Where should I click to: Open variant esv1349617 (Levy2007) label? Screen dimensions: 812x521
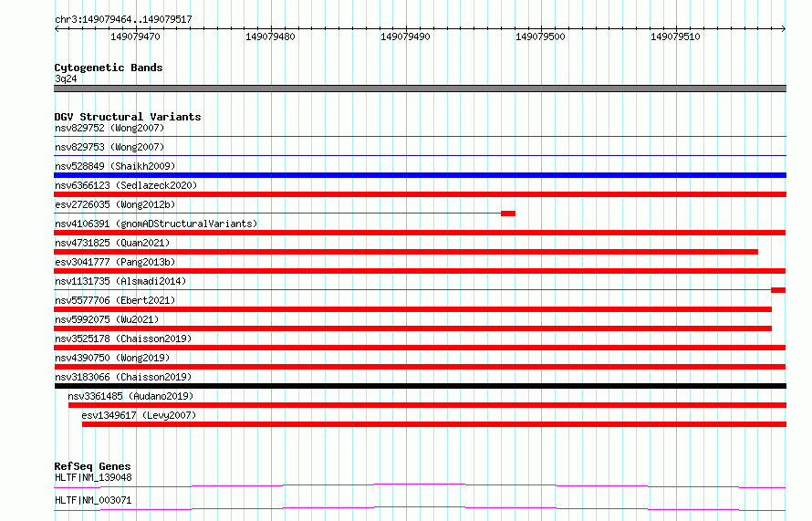139,415
